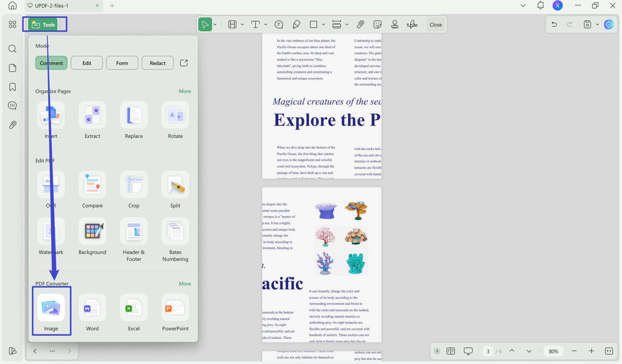Open the OCR tool
The image size is (622, 364).
pos(51,190)
